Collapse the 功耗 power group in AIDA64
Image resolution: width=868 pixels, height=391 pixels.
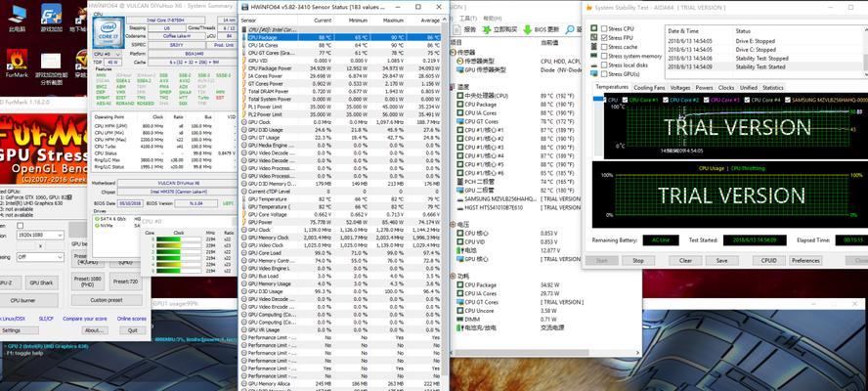tap(454, 276)
